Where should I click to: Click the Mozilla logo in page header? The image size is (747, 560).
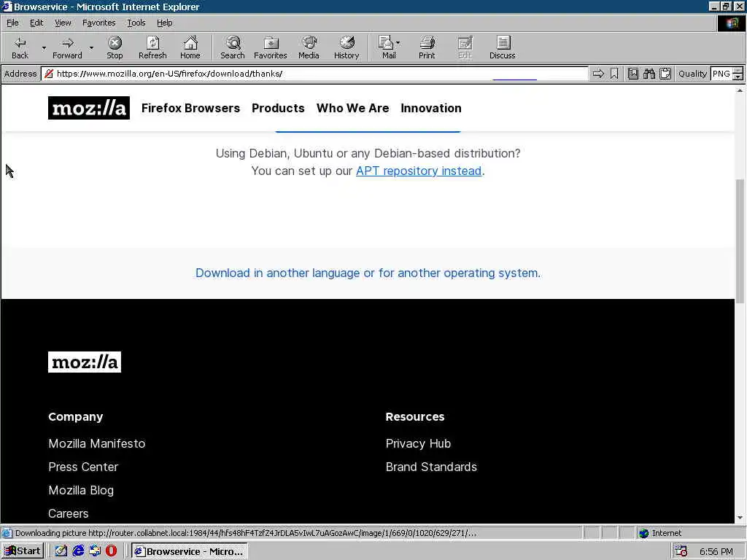tap(88, 108)
